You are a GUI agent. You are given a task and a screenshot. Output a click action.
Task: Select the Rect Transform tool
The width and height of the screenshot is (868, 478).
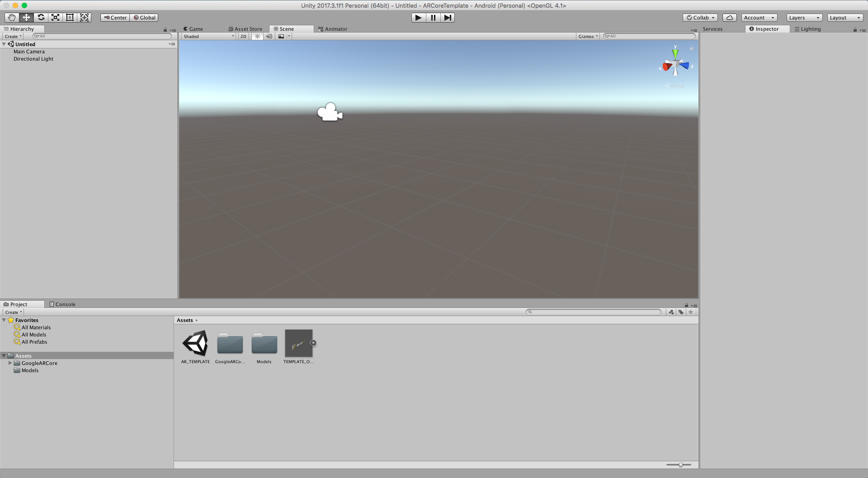70,18
